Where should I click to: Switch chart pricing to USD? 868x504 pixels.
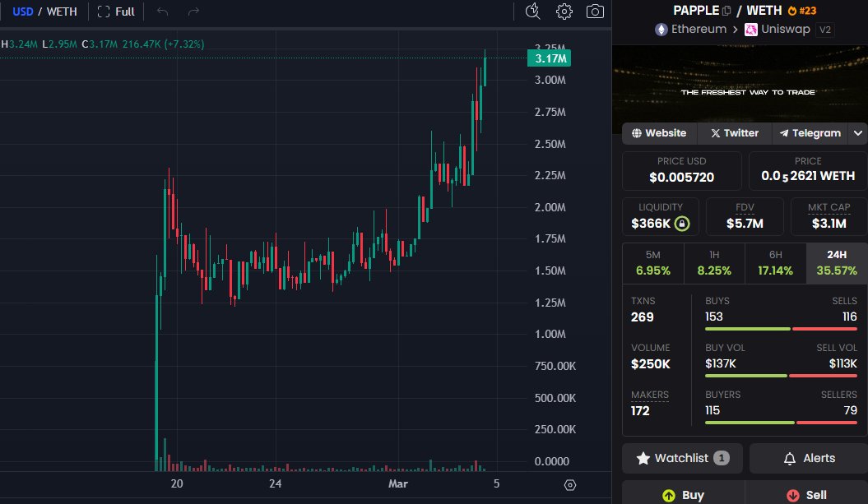pyautogui.click(x=23, y=12)
